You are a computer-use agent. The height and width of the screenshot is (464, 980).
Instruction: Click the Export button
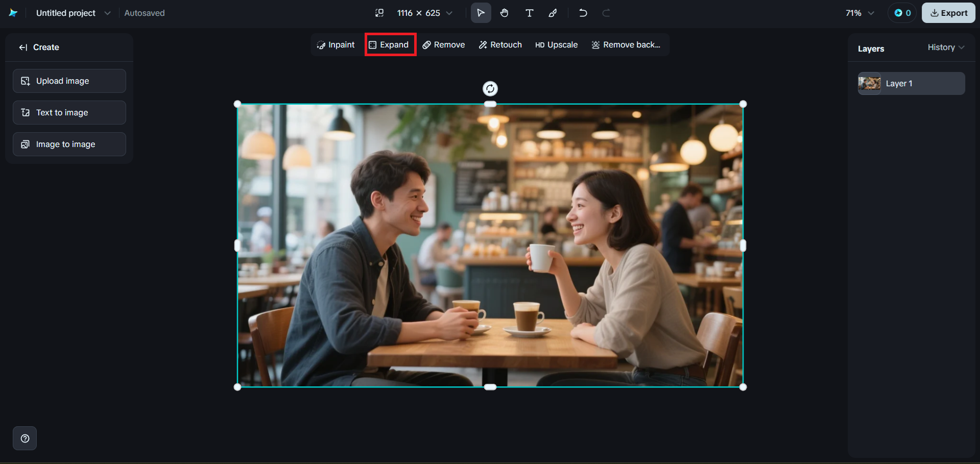(948, 13)
